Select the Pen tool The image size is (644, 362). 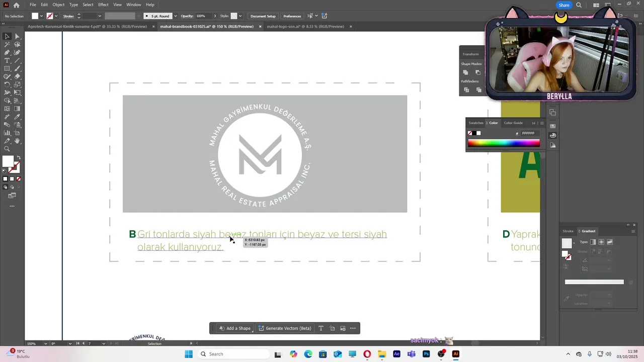click(x=7, y=52)
